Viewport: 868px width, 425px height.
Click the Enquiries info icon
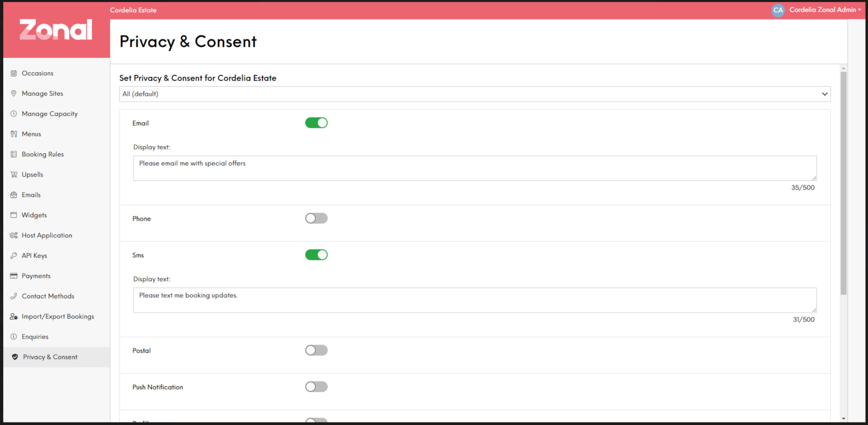(13, 336)
